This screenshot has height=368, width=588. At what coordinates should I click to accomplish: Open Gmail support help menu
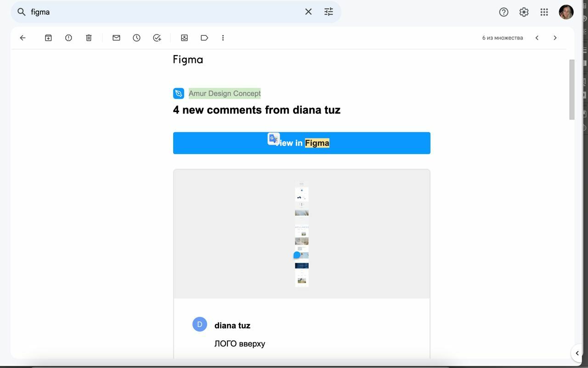click(x=503, y=12)
